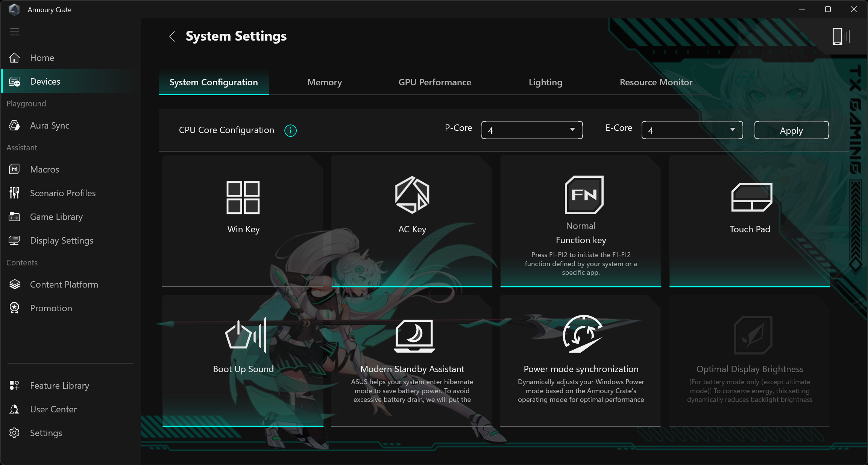Toggle the Win Key tile

tap(243, 221)
